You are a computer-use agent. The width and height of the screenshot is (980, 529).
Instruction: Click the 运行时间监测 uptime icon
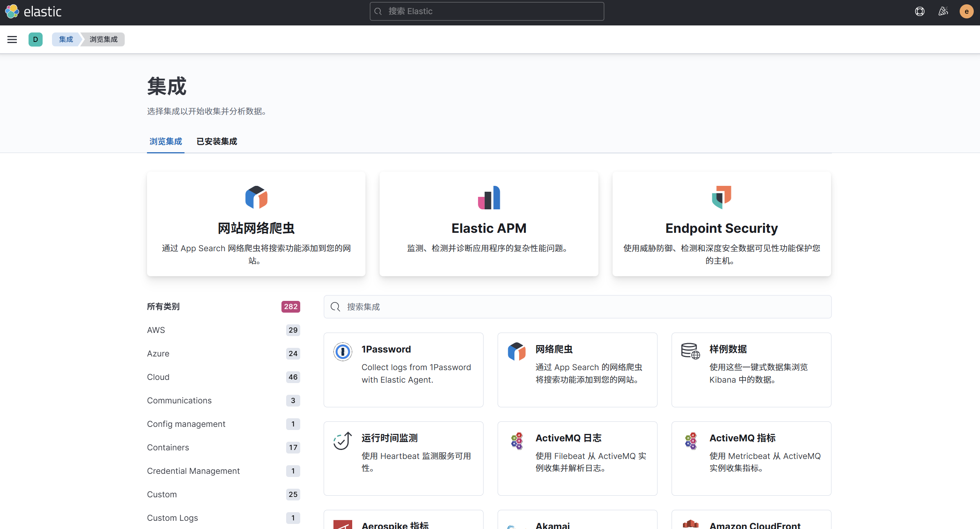click(342, 441)
